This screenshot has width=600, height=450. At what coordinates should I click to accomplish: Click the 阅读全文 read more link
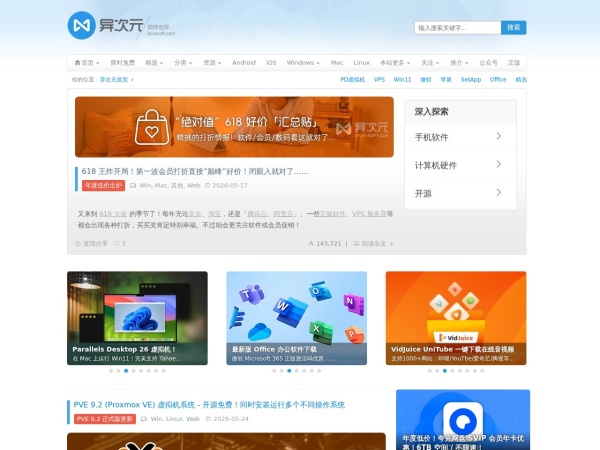(373, 243)
